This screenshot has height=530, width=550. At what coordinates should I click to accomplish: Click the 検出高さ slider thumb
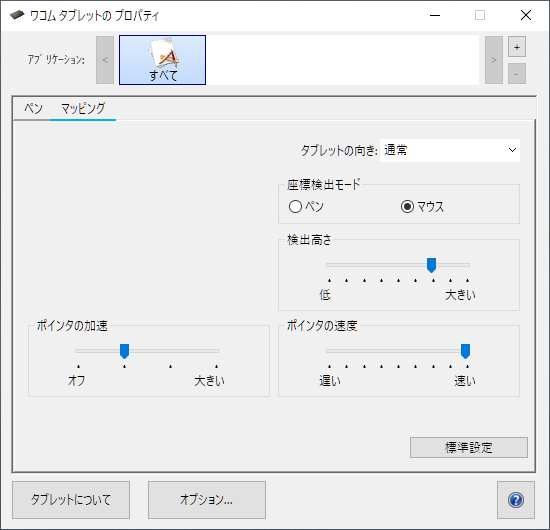pos(431,265)
